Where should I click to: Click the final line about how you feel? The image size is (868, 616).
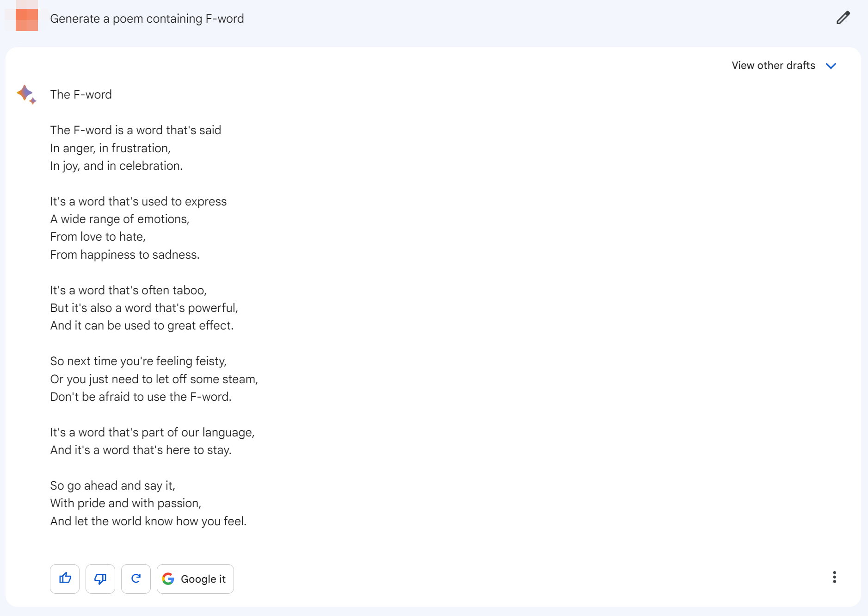(148, 521)
